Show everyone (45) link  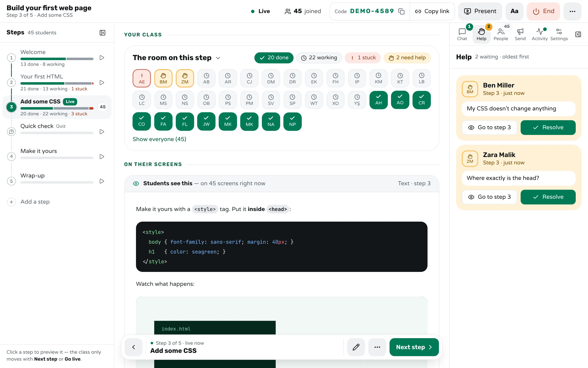point(159,139)
